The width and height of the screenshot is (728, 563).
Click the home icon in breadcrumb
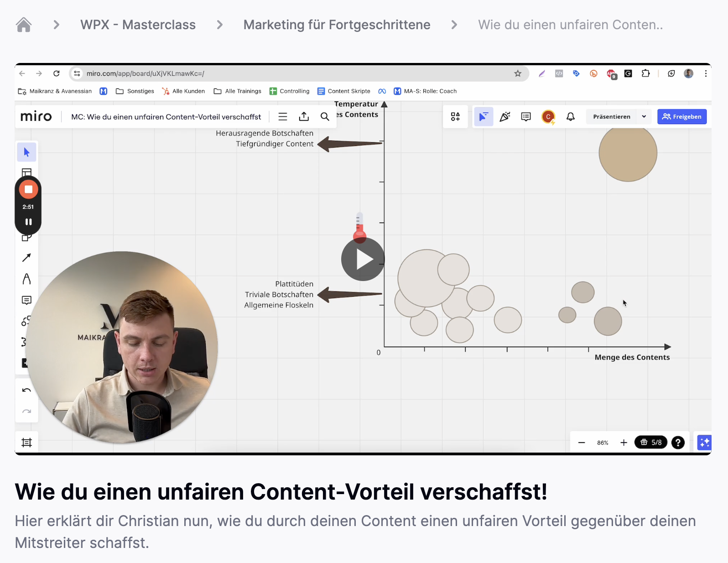point(24,25)
